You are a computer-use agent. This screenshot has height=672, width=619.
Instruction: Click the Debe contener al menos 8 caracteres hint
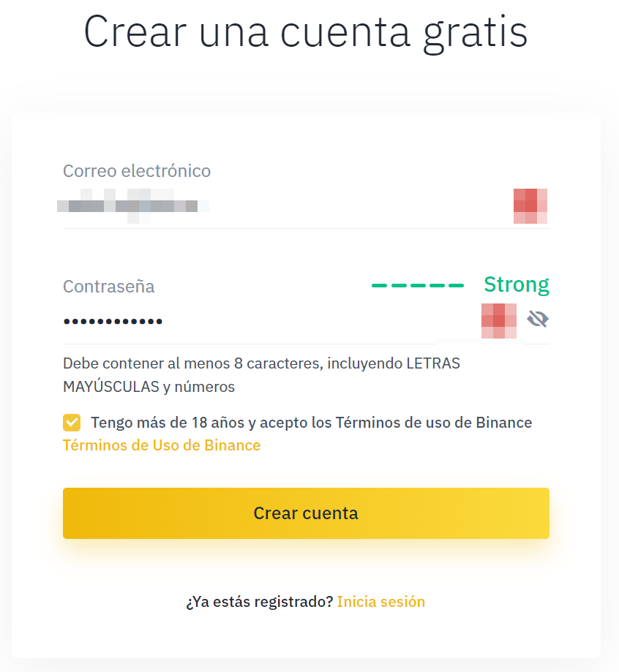261,363
